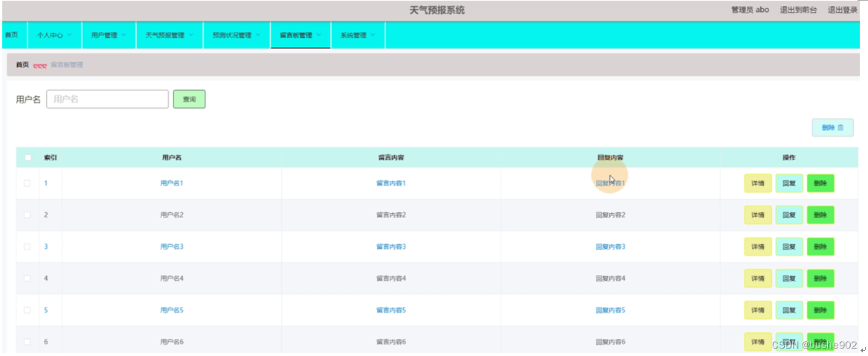The image size is (868, 356).
Task: Select the 用户名4 cell
Action: pos(172,278)
